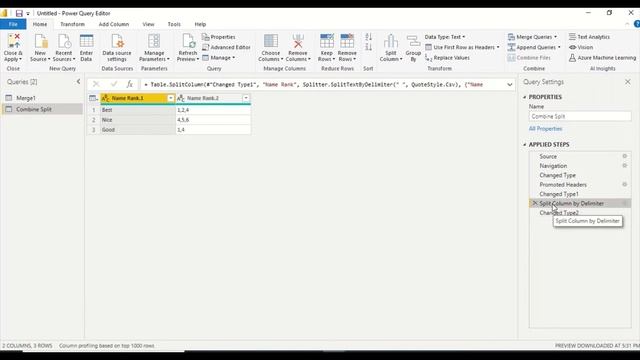Open Manage query dropdown
This screenshot has height=360, width=640.
click(219, 58)
